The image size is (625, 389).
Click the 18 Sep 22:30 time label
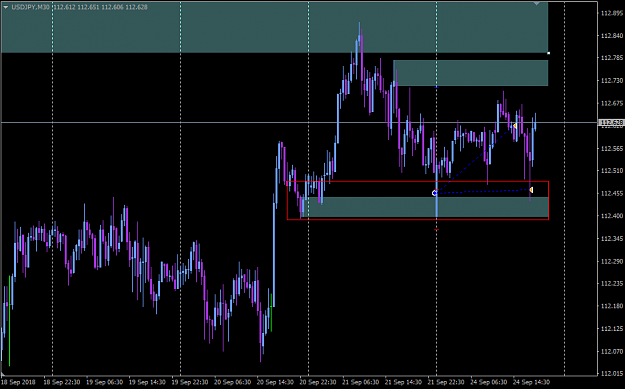[61, 382]
